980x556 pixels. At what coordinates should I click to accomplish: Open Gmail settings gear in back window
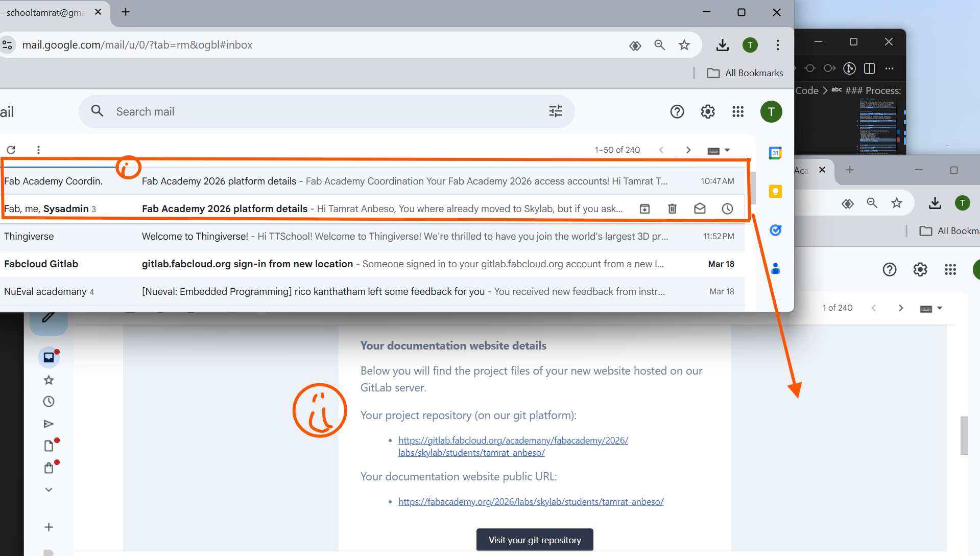(920, 269)
